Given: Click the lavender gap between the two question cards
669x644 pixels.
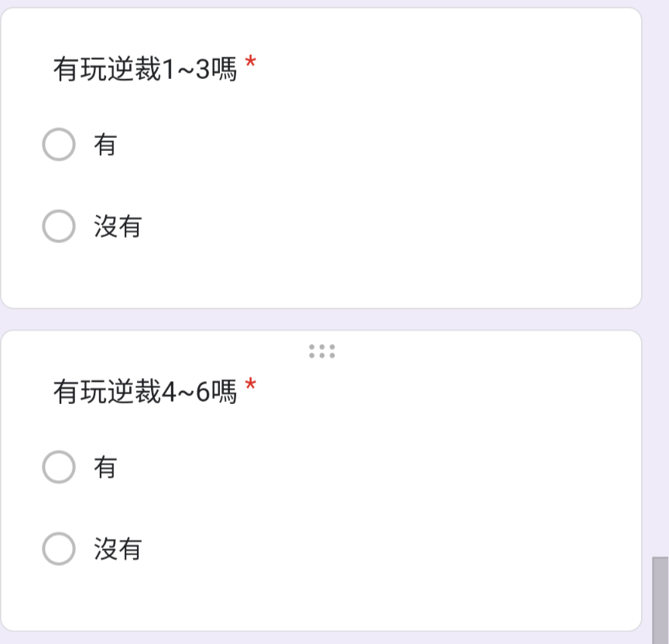Looking at the screenshot, I should pyautogui.click(x=321, y=319).
